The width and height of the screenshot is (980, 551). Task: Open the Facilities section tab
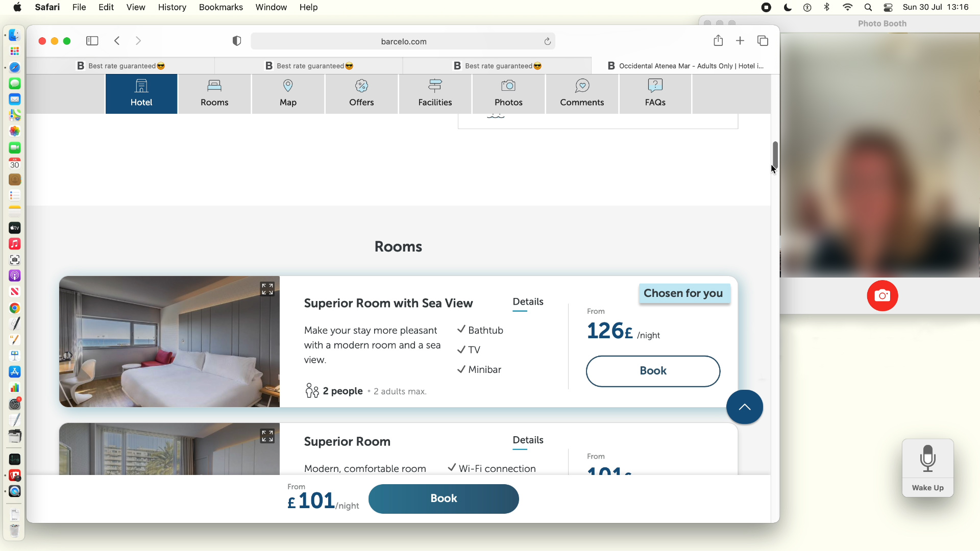click(x=435, y=94)
